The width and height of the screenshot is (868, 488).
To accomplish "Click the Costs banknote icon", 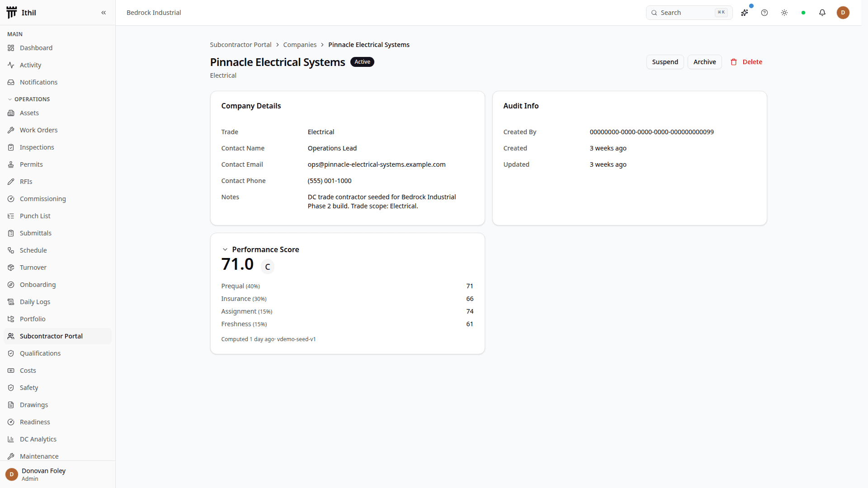I will click(x=11, y=371).
